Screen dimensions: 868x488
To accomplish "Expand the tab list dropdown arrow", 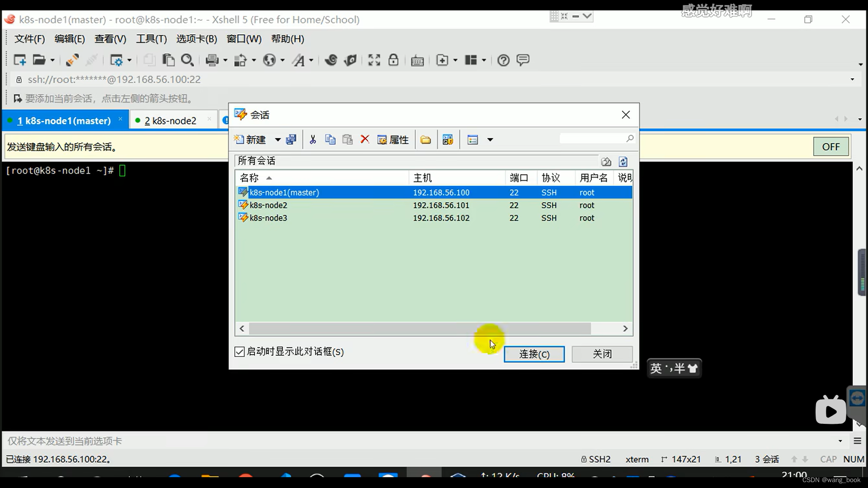I will coord(860,120).
